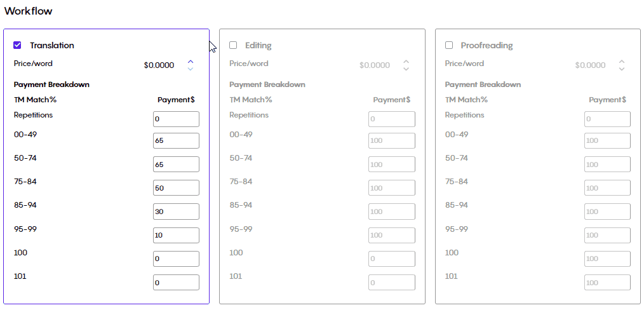Select the Translation 85-94 payment field
This screenshot has height=310, width=644.
pyautogui.click(x=176, y=212)
